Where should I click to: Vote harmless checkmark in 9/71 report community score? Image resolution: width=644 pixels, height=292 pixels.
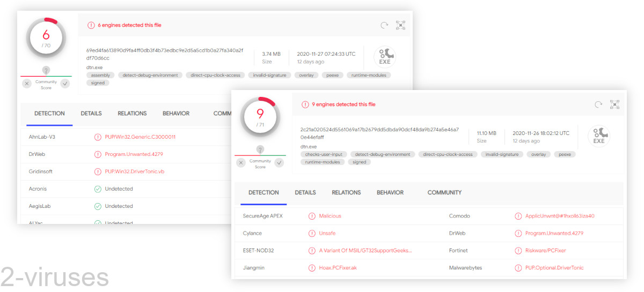(x=279, y=163)
